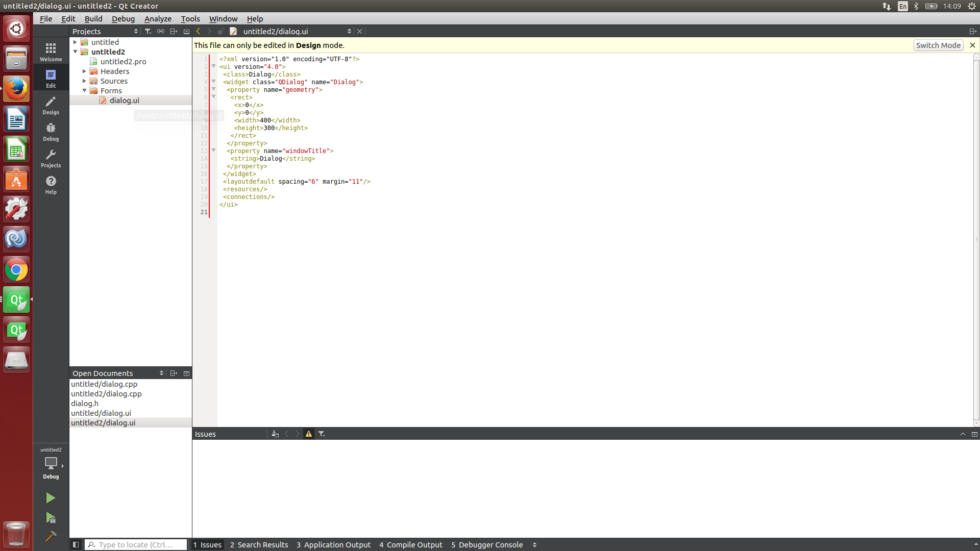Switch to Debug mode icon
The image size is (980, 551).
click(x=51, y=131)
